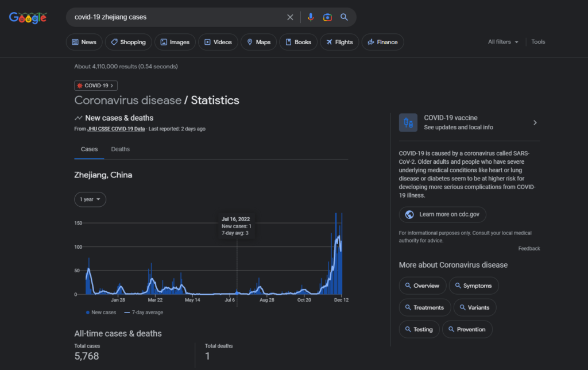This screenshot has height=370, width=588.
Task: Search Prevention chip
Action: 467,329
